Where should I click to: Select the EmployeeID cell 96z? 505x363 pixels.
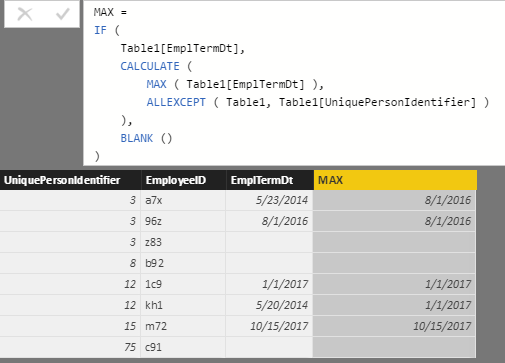tap(183, 221)
